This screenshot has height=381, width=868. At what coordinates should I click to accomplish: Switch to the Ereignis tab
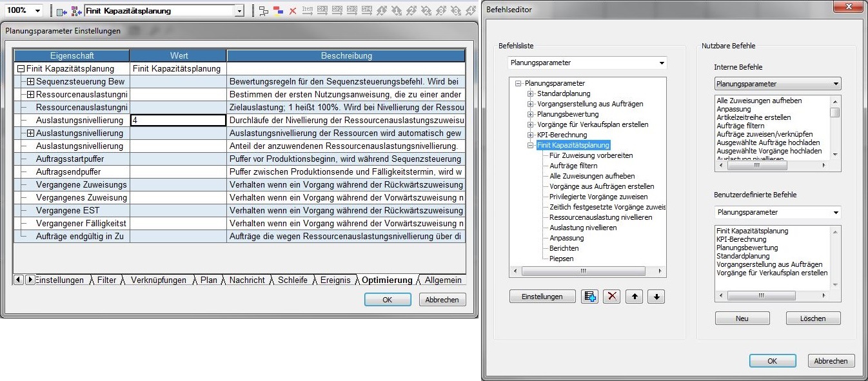tap(335, 280)
